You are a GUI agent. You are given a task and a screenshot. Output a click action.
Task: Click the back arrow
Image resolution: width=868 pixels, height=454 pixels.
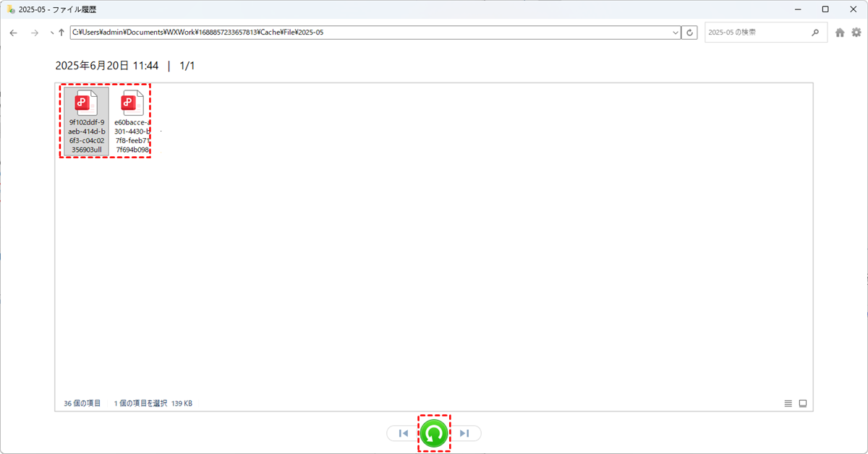(13, 33)
